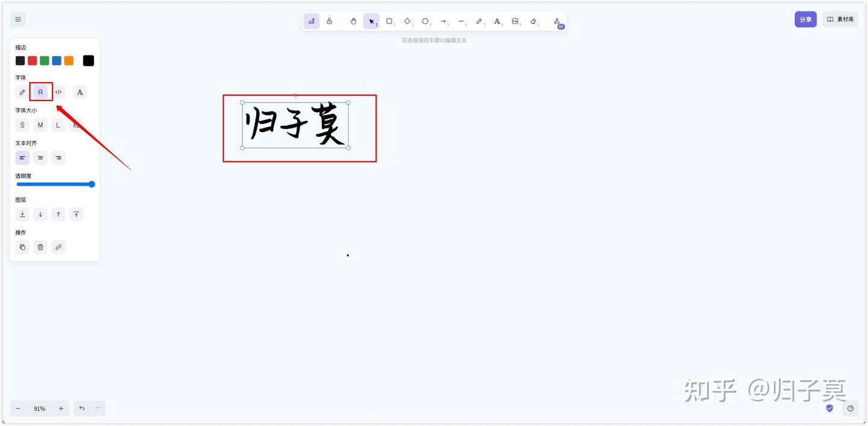868x426 pixels.
Task: Choose the outlined decorative A font
Action: tap(80, 92)
